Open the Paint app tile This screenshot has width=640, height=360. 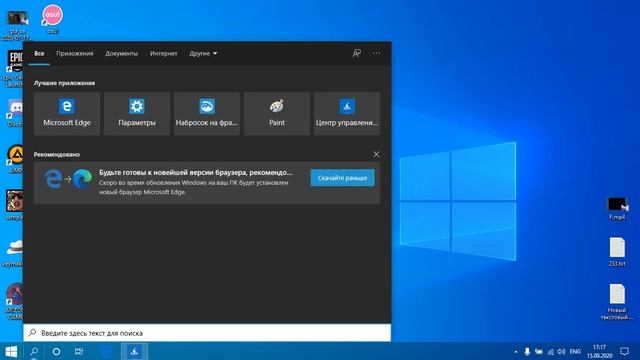277,113
